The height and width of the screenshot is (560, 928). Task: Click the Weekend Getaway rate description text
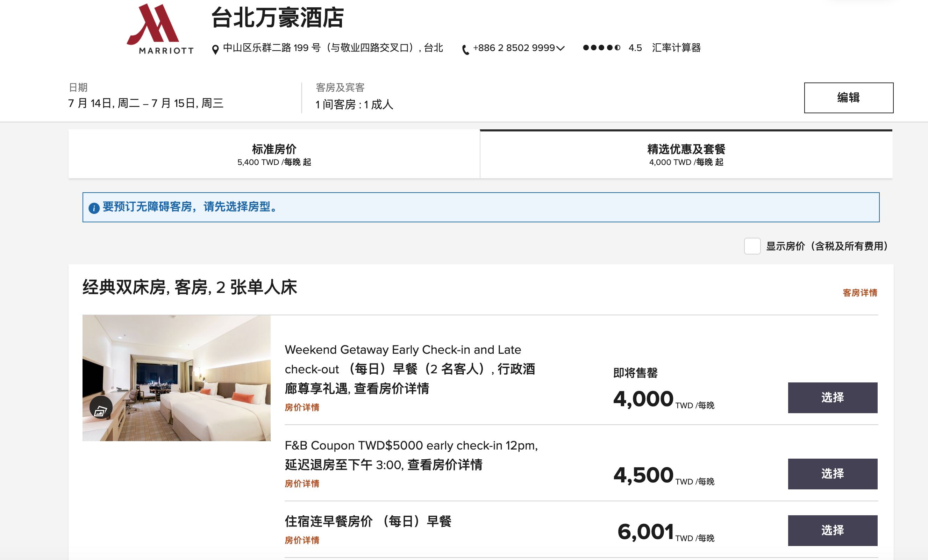(410, 369)
